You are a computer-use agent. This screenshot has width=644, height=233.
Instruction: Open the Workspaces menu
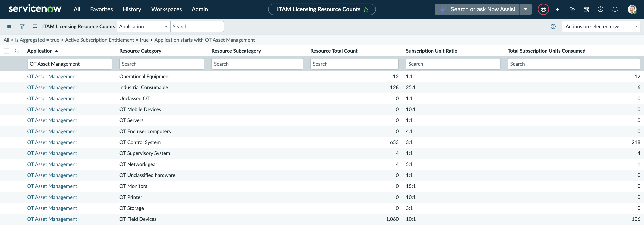(166, 9)
